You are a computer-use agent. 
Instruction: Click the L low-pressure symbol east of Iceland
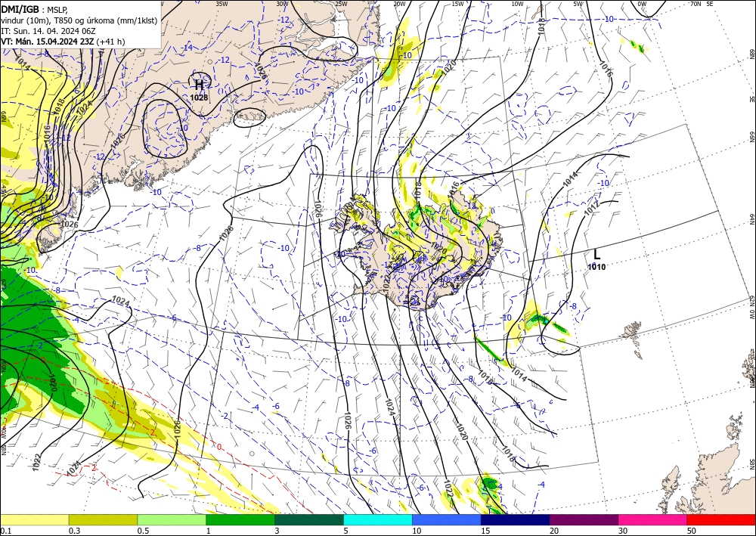[x=597, y=255]
